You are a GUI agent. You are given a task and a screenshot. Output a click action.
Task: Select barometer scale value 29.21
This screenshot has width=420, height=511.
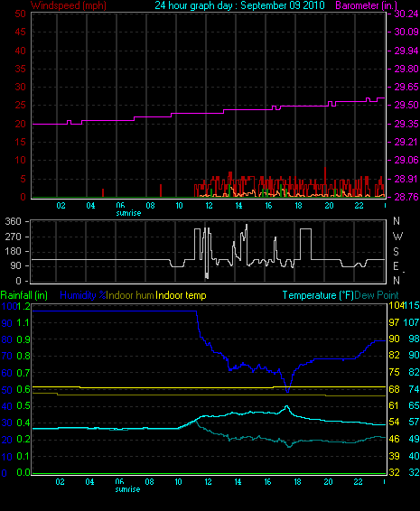(406, 142)
